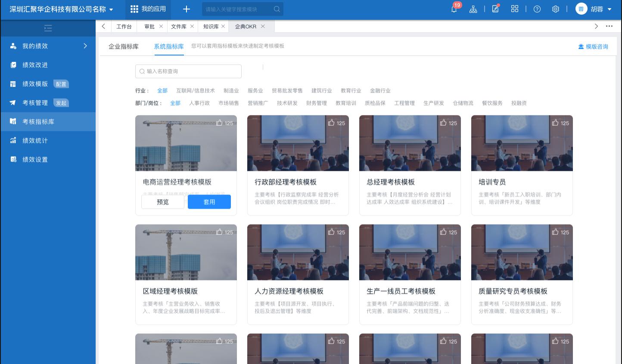Like the 培训专员 card thumbs-up

[x=555, y=123]
